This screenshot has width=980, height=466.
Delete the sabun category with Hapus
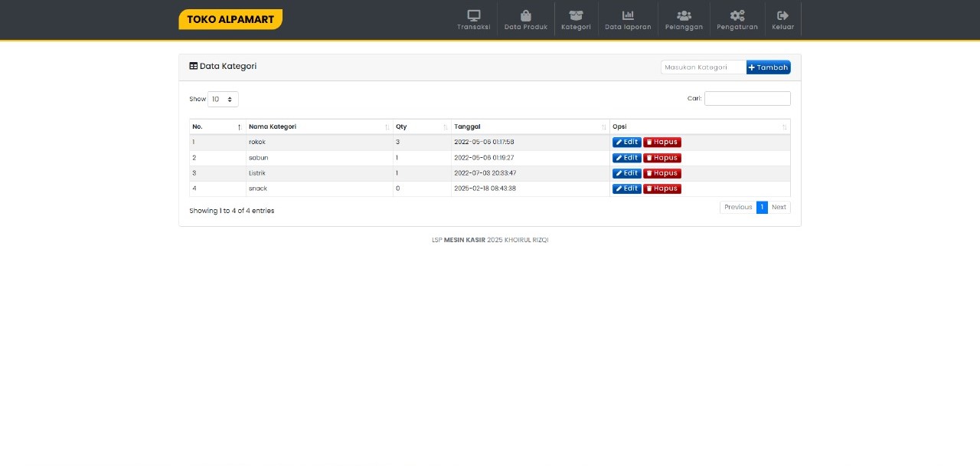click(x=662, y=158)
